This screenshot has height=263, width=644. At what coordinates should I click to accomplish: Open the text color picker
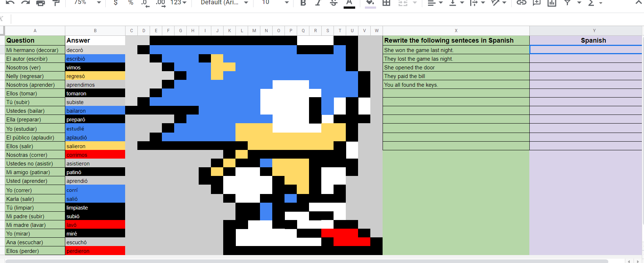click(349, 3)
